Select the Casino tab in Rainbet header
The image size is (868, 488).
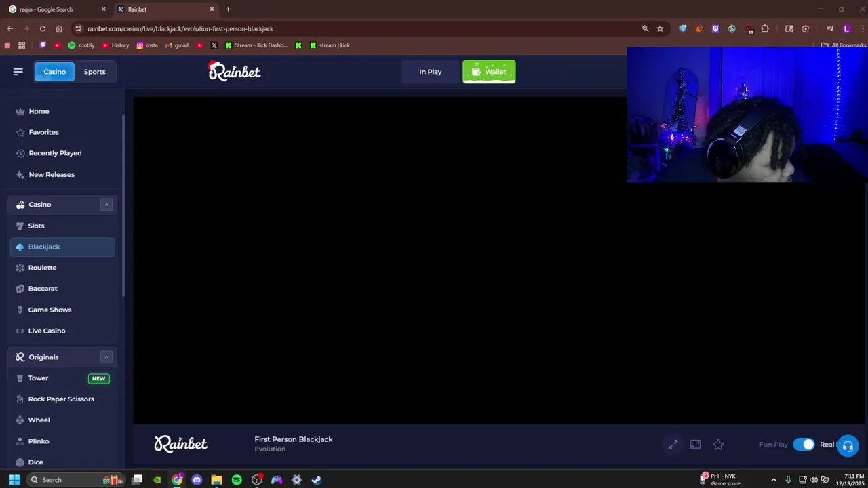pos(54,72)
